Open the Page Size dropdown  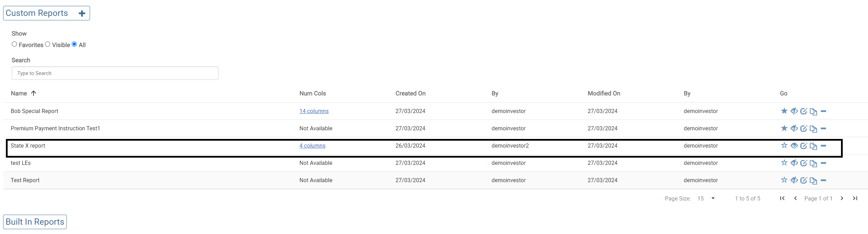pos(713,198)
